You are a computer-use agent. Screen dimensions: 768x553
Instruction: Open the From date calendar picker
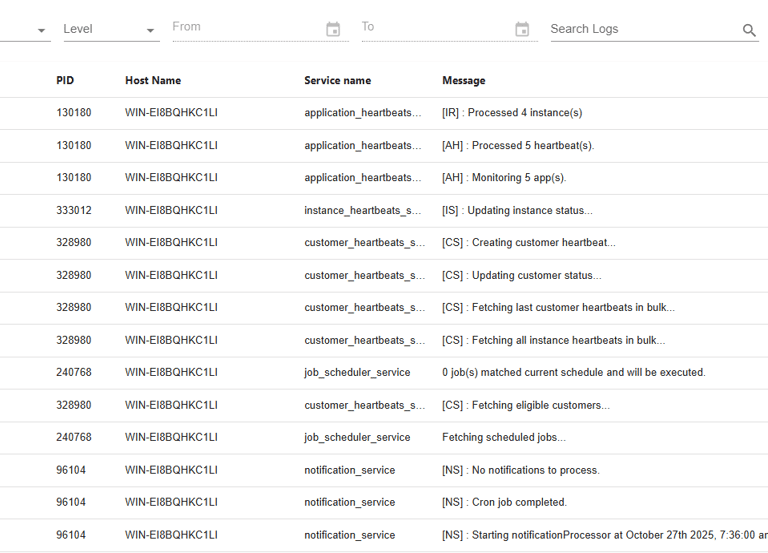click(x=333, y=29)
